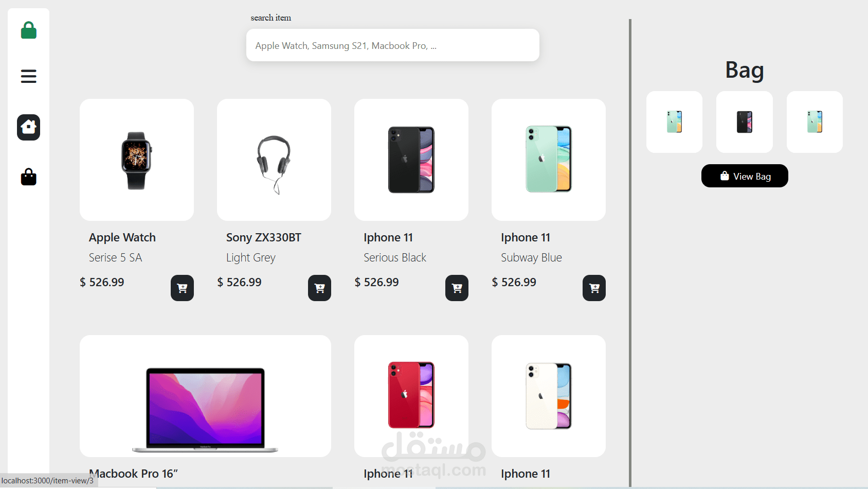Select black iPhone thumbnail in Bag
868x489 pixels.
click(x=745, y=122)
